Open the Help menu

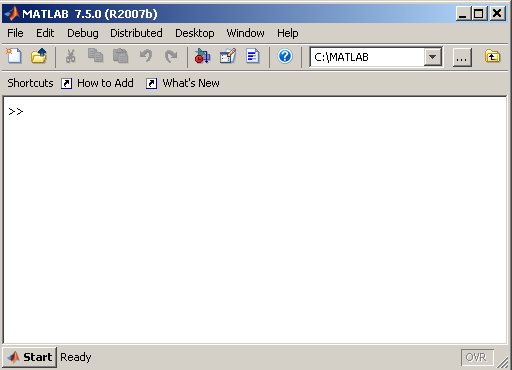[x=288, y=33]
